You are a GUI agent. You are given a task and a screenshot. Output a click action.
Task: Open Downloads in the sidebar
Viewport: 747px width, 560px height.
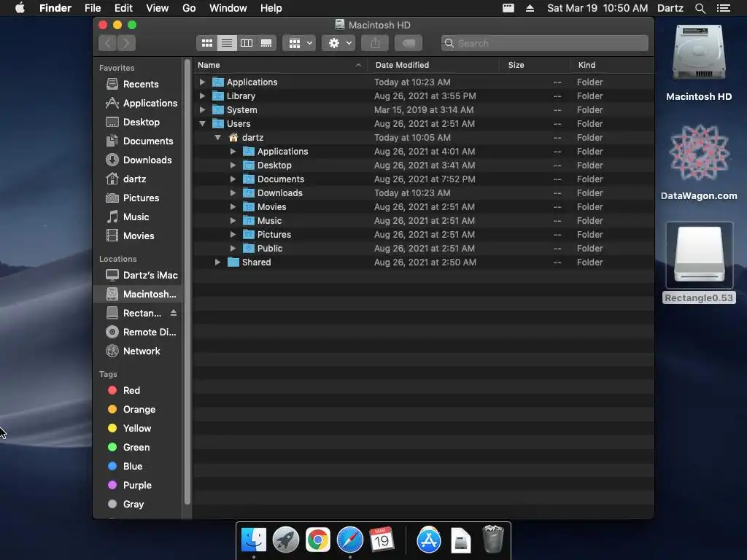click(138, 160)
